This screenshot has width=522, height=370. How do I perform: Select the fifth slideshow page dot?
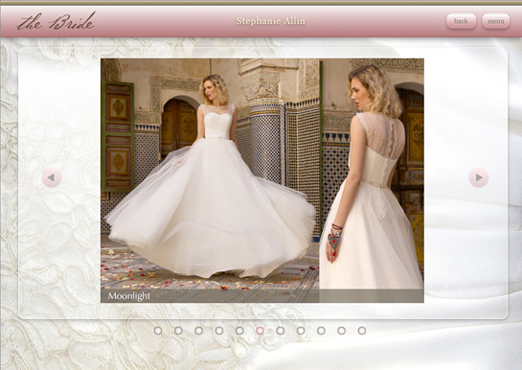pos(239,331)
